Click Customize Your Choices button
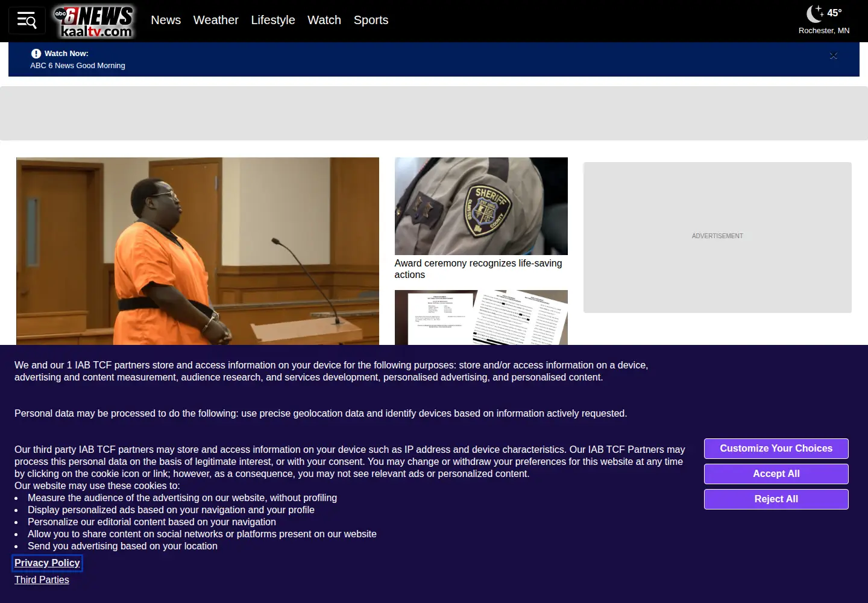 point(776,449)
